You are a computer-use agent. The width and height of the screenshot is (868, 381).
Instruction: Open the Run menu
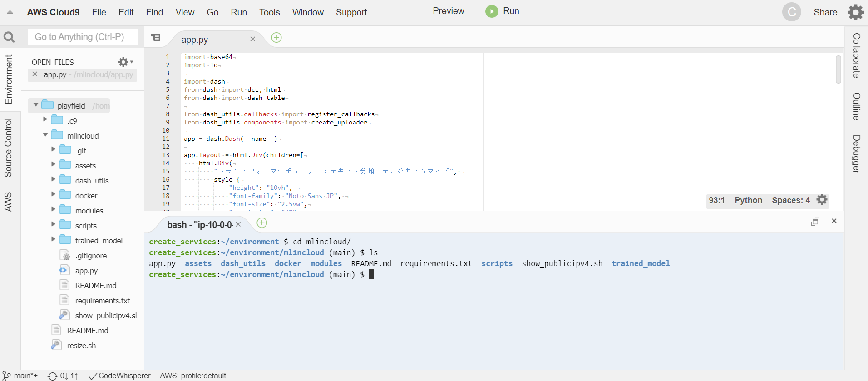[239, 12]
